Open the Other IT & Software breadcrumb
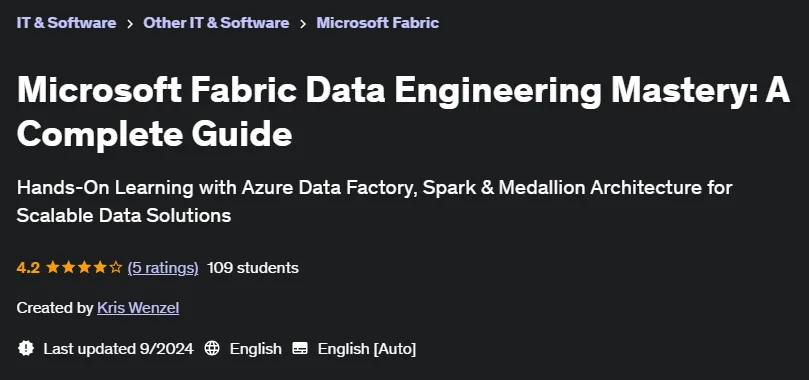809x380 pixels. (216, 23)
